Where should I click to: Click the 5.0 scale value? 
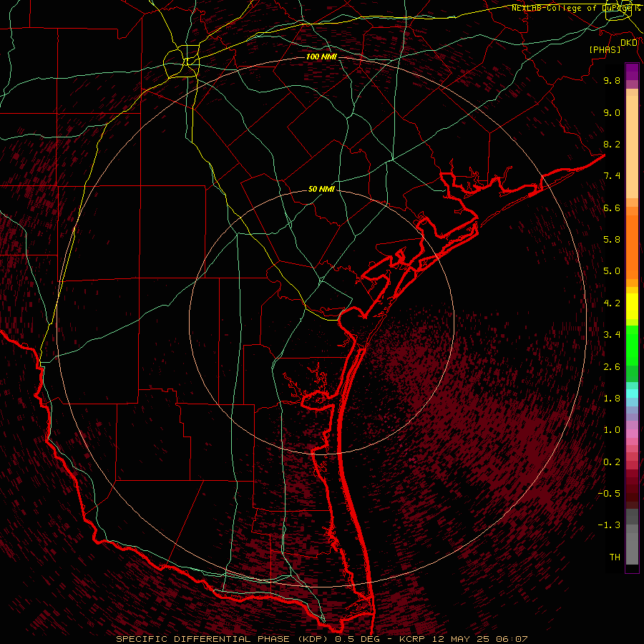(x=612, y=271)
